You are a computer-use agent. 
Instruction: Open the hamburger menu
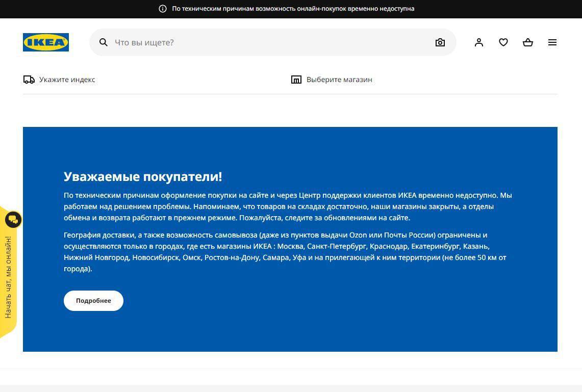tap(552, 42)
